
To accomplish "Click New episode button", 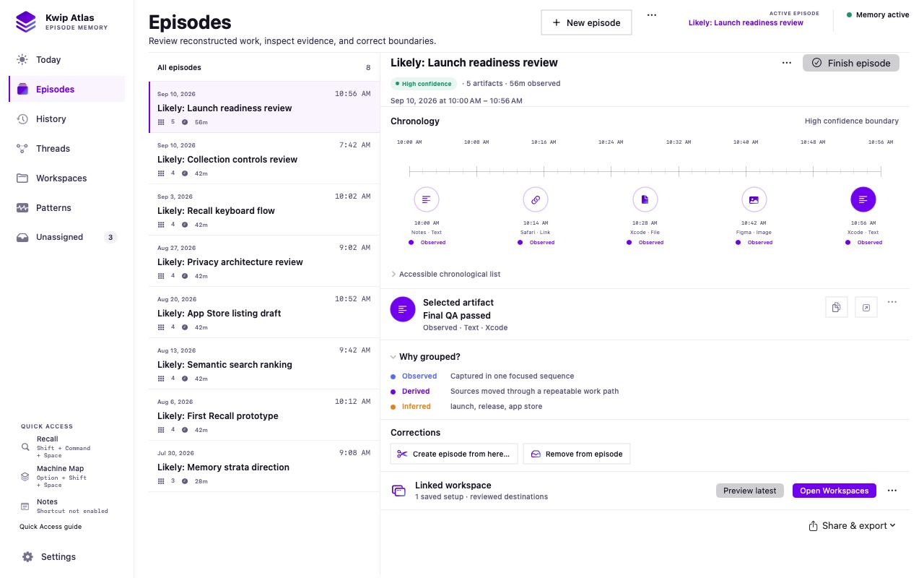I will [x=586, y=22].
